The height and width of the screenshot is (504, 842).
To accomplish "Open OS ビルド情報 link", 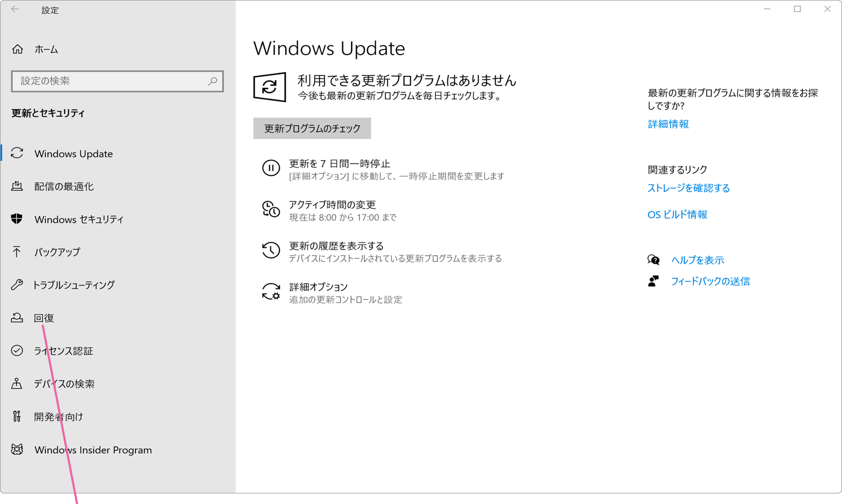I will [x=677, y=214].
